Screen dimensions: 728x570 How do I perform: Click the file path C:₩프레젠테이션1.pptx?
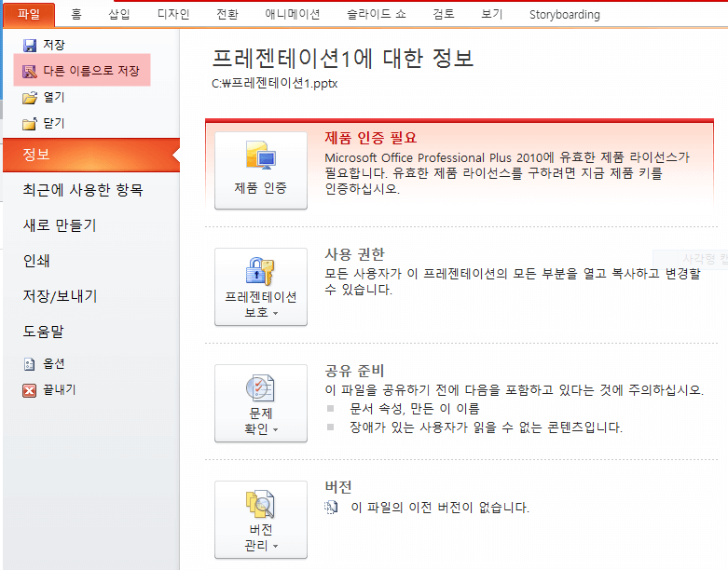pos(274,84)
